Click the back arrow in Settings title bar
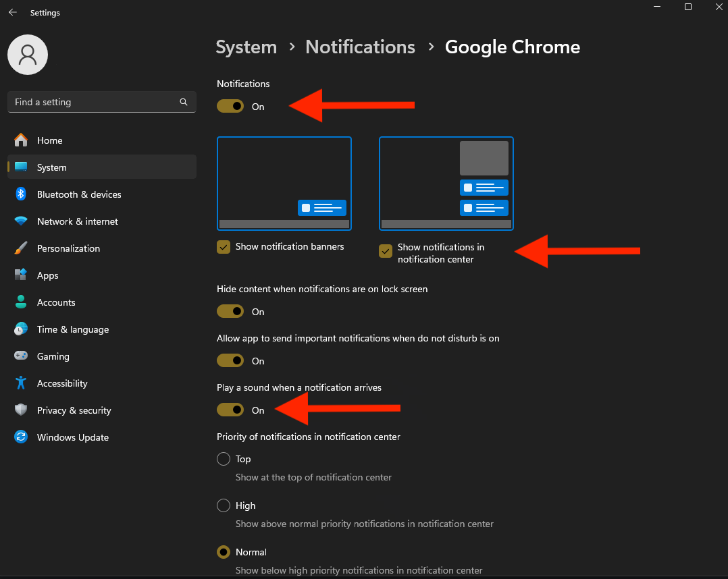Screen dimensions: 728x579 [13, 13]
